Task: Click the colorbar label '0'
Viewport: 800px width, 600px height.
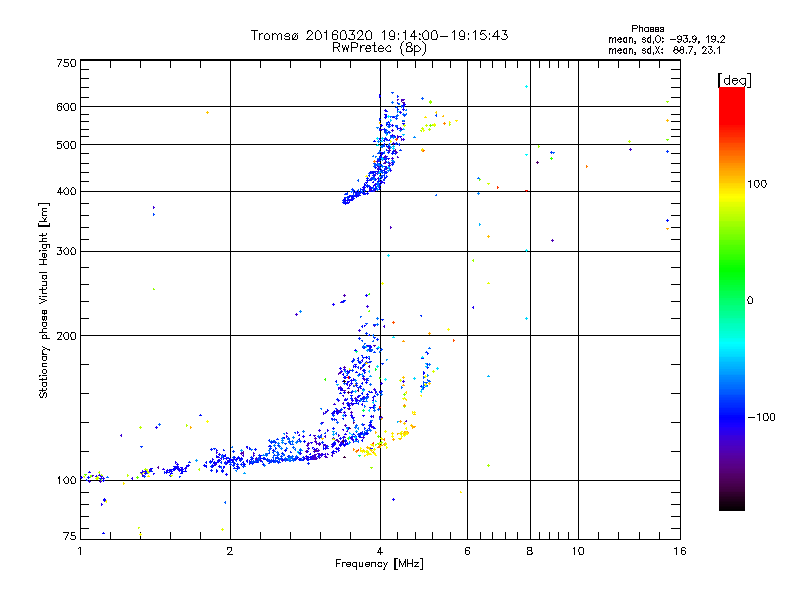Action: (x=749, y=300)
